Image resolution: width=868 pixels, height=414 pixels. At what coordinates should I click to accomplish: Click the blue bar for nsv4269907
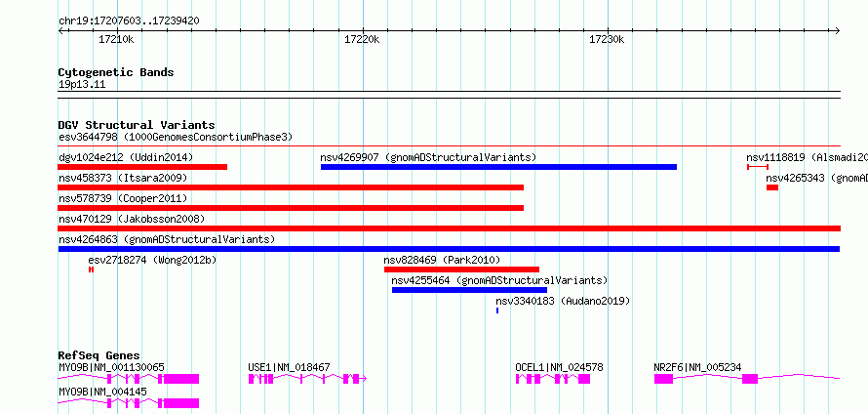coord(498,167)
